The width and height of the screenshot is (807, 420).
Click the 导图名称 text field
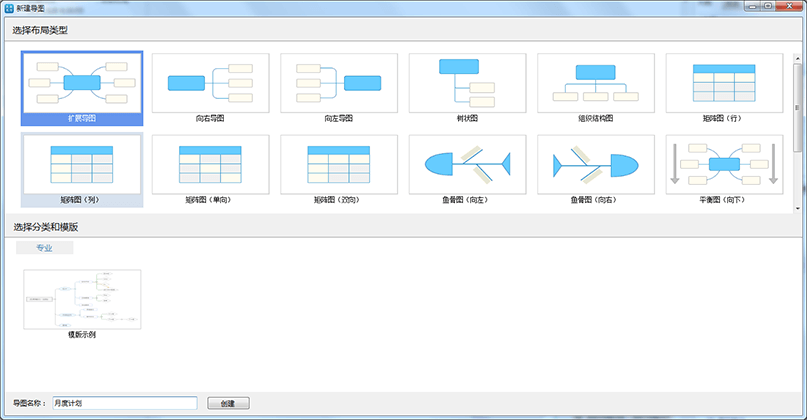click(x=124, y=403)
